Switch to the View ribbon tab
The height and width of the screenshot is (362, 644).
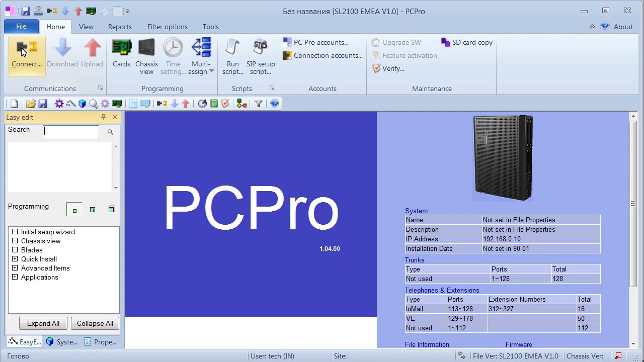pos(86,27)
